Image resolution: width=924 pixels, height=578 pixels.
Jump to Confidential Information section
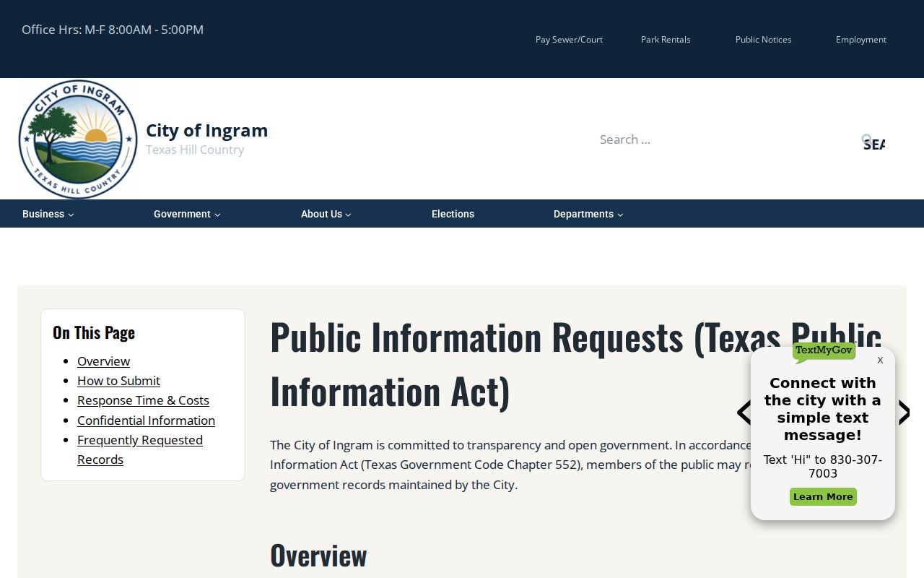[x=146, y=420]
